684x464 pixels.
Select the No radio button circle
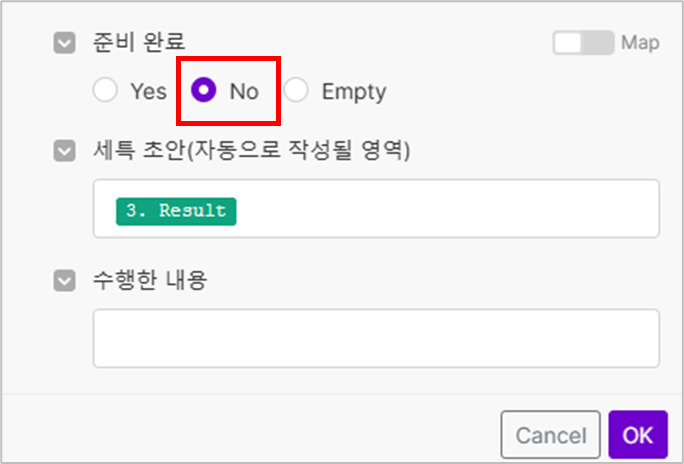(x=203, y=91)
